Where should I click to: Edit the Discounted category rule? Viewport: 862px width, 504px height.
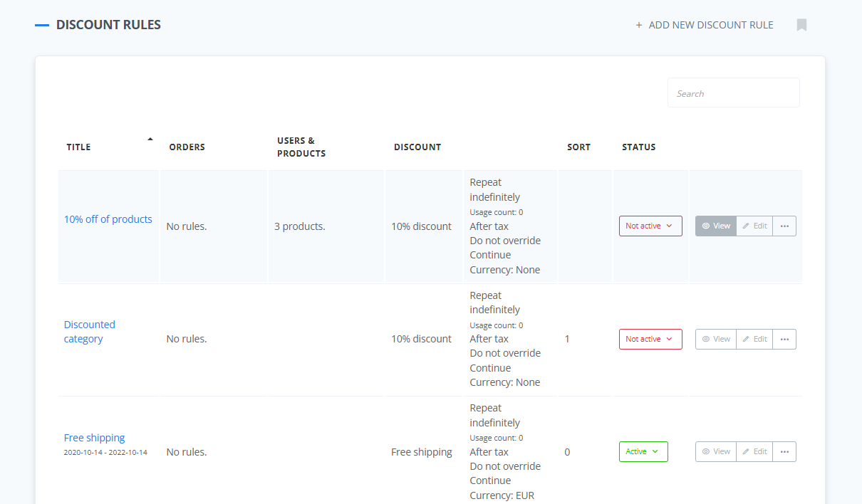click(754, 339)
